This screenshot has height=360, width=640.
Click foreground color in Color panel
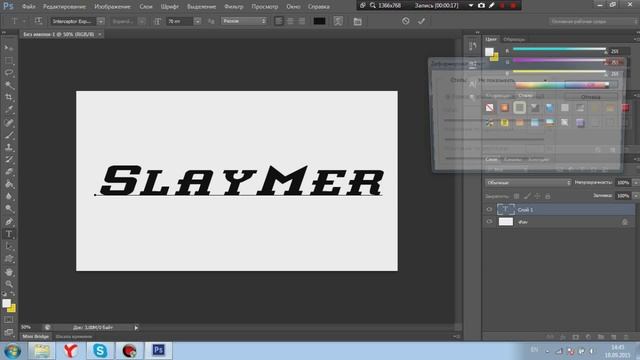point(489,52)
